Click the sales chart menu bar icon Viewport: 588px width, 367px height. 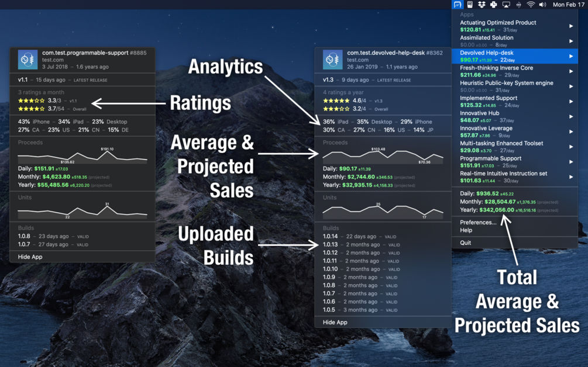click(458, 5)
